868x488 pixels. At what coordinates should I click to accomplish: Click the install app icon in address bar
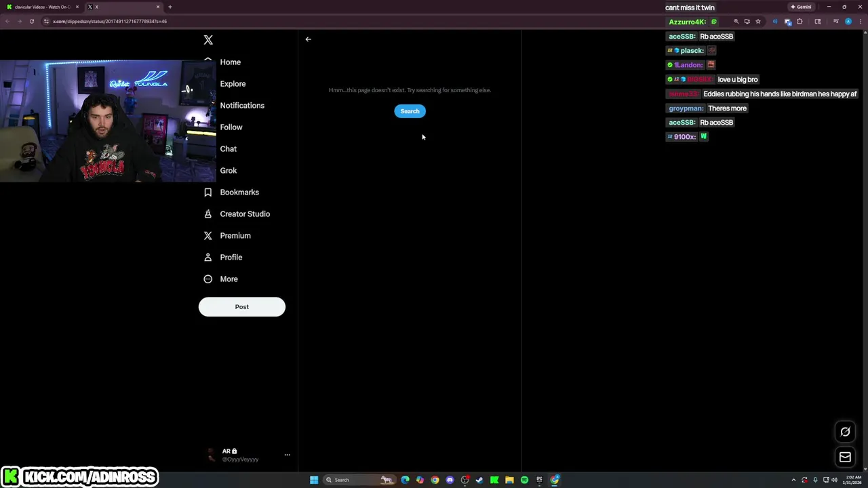[747, 21]
